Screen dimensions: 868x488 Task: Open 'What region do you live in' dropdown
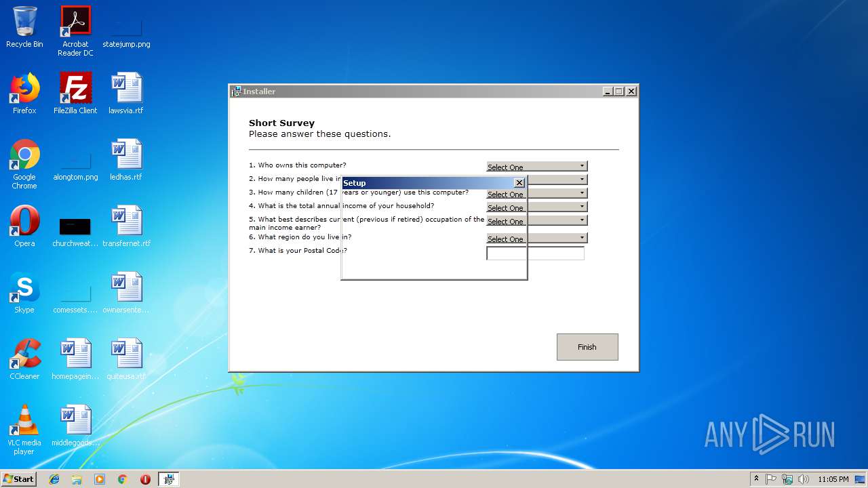[x=536, y=238]
